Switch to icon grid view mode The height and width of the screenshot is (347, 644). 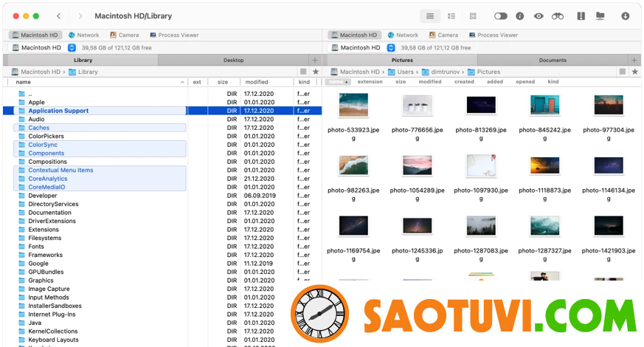(x=473, y=16)
